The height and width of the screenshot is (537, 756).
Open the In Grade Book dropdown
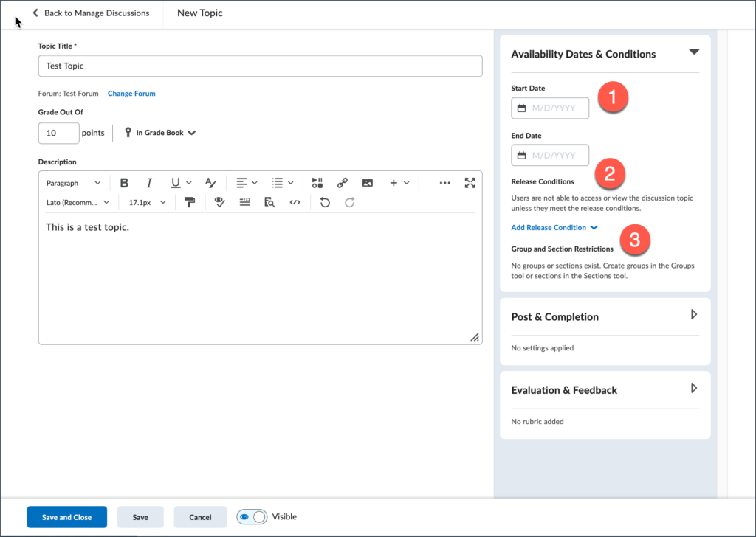tap(159, 133)
